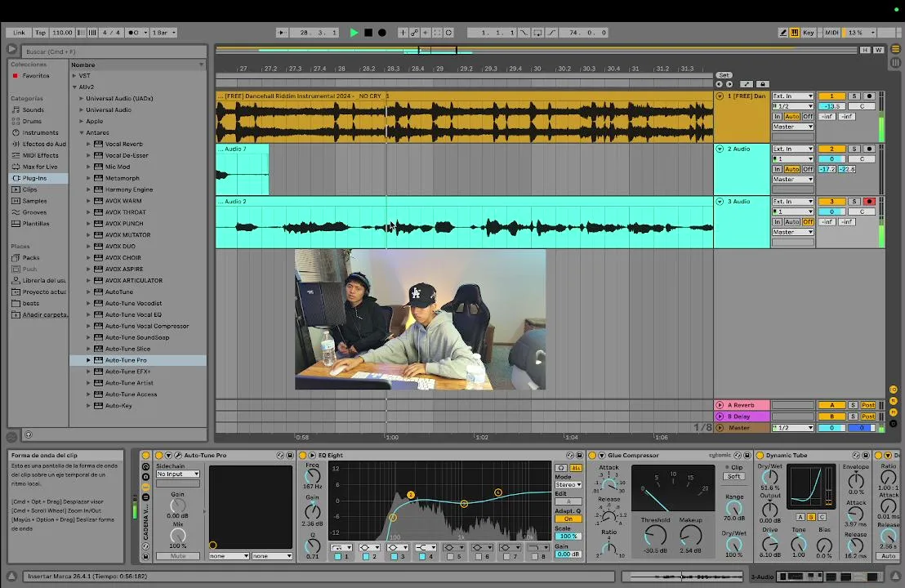Collapse the AUv2 folder
The width and height of the screenshot is (905, 588).
coord(74,87)
